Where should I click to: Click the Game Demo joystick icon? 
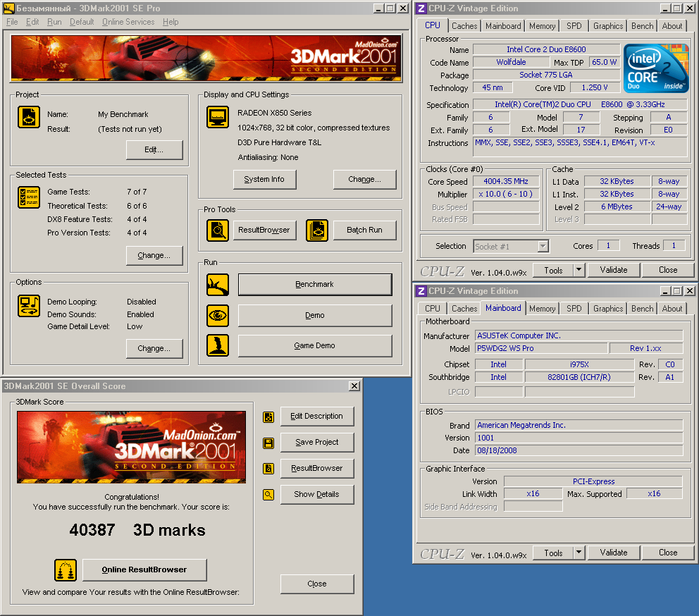[218, 345]
